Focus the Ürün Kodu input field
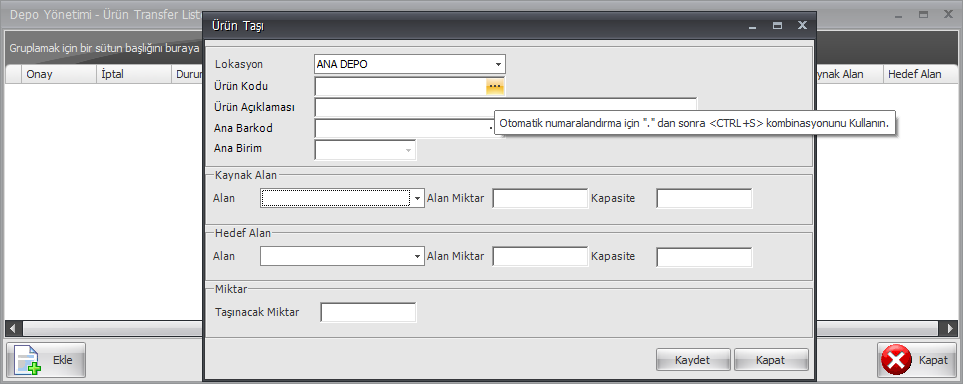The width and height of the screenshot is (963, 384). 400,87
